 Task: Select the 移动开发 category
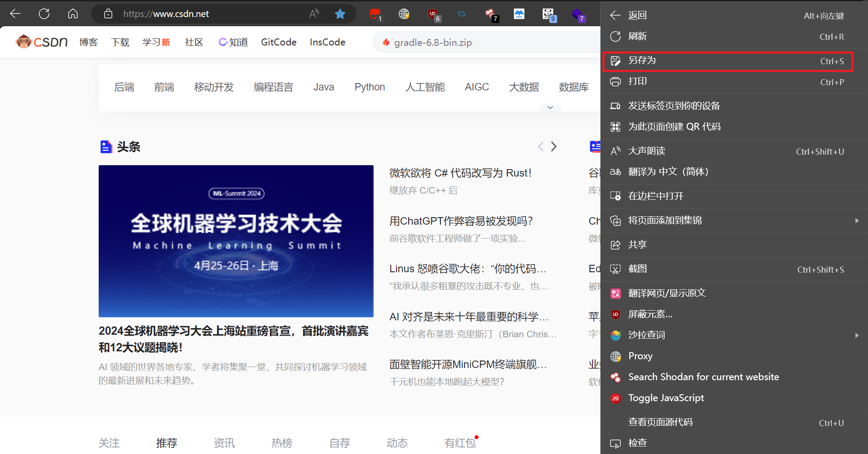pyautogui.click(x=214, y=87)
